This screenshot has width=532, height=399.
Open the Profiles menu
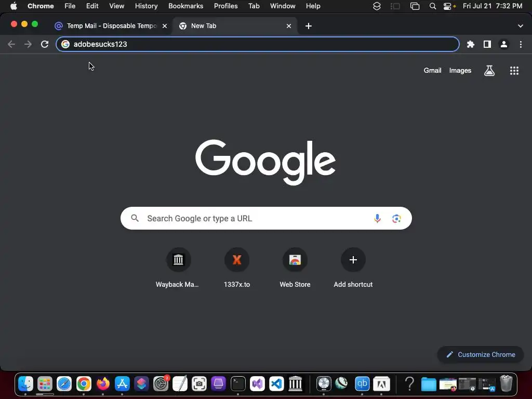coord(225,6)
